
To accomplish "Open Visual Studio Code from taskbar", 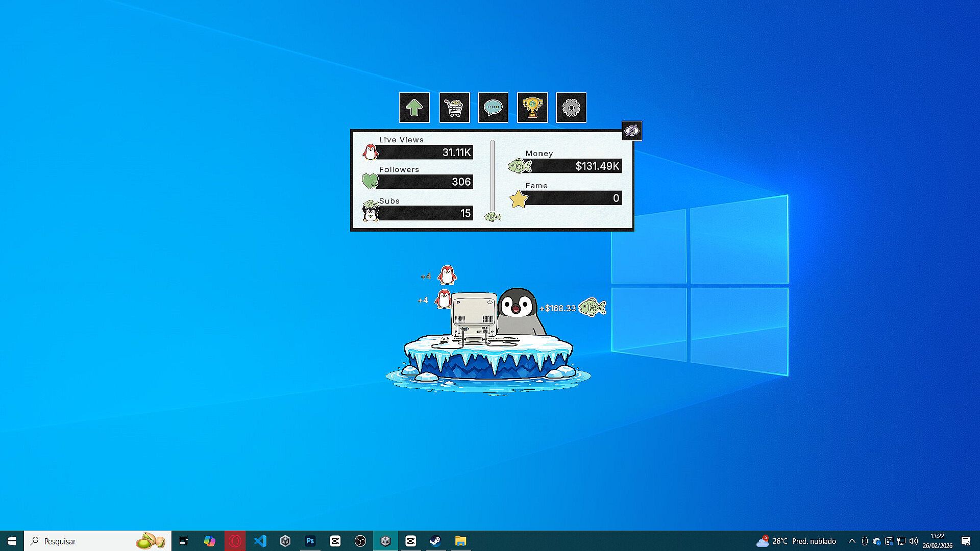I will (x=260, y=541).
